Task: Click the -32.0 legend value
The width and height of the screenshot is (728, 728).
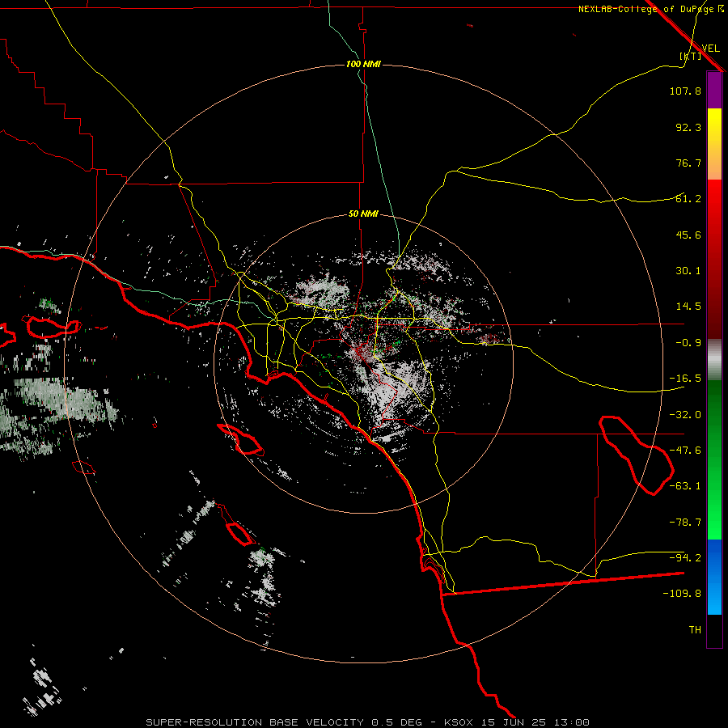Action: [x=685, y=415]
